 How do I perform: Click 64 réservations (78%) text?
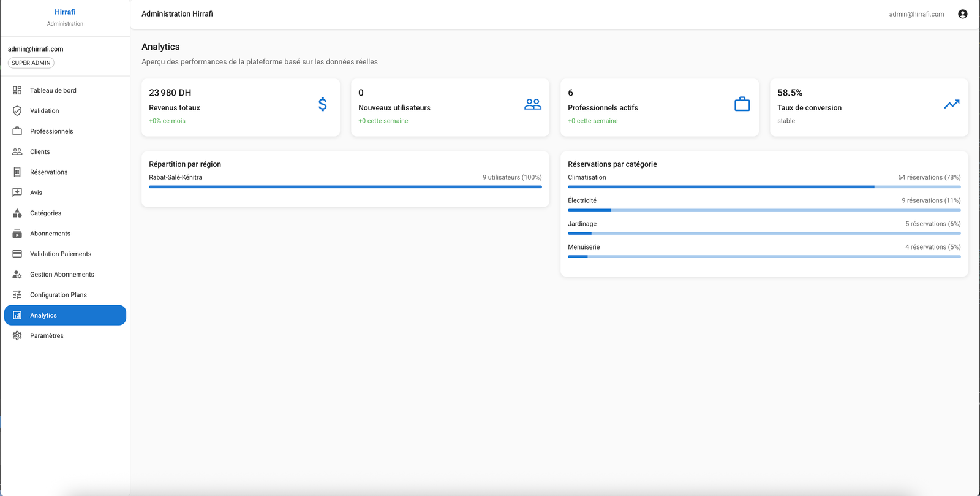pos(929,177)
